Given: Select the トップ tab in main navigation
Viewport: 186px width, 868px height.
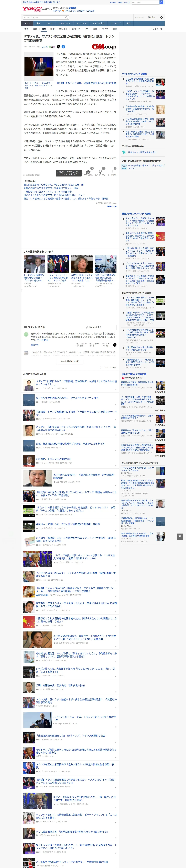Looking at the screenshot, I should (x=27, y=24).
